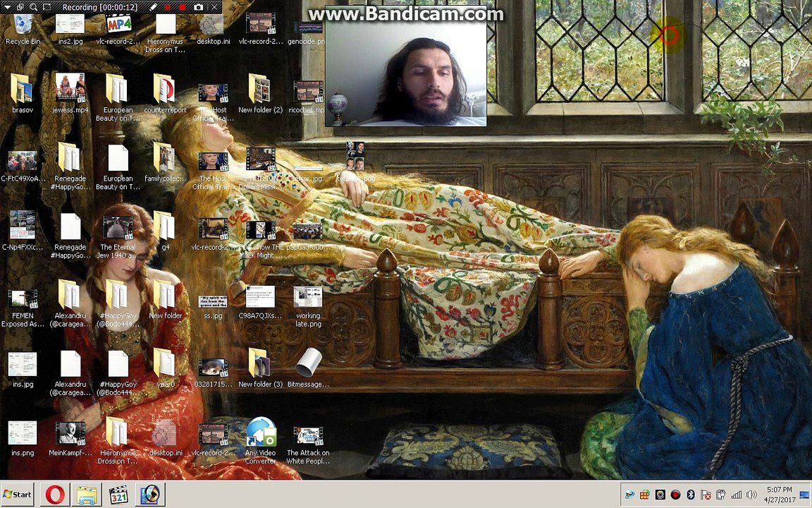Click the Bandicam rectangle selection icon
This screenshot has height=508, width=812.
coord(47,7)
